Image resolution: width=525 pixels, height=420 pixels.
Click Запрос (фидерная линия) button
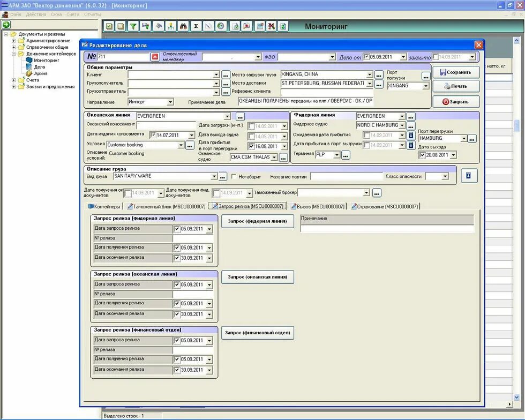click(x=258, y=221)
